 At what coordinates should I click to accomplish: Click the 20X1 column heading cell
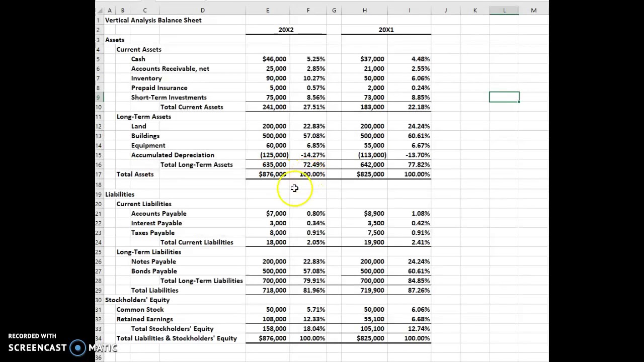coord(386,30)
